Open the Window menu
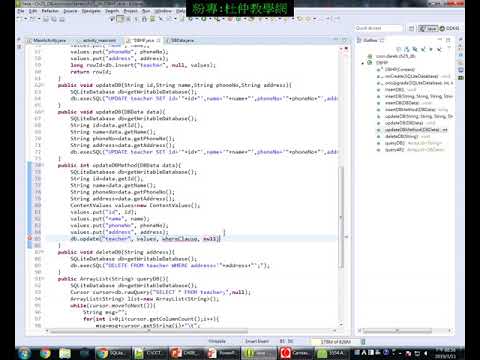 click(x=163, y=11)
